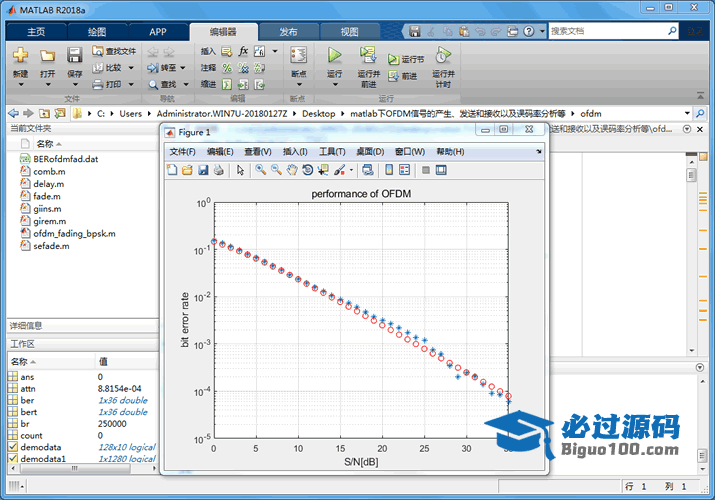715x500 pixels.
Task: Select BERofdmfad.dat in the file list
Action: pyautogui.click(x=65, y=159)
